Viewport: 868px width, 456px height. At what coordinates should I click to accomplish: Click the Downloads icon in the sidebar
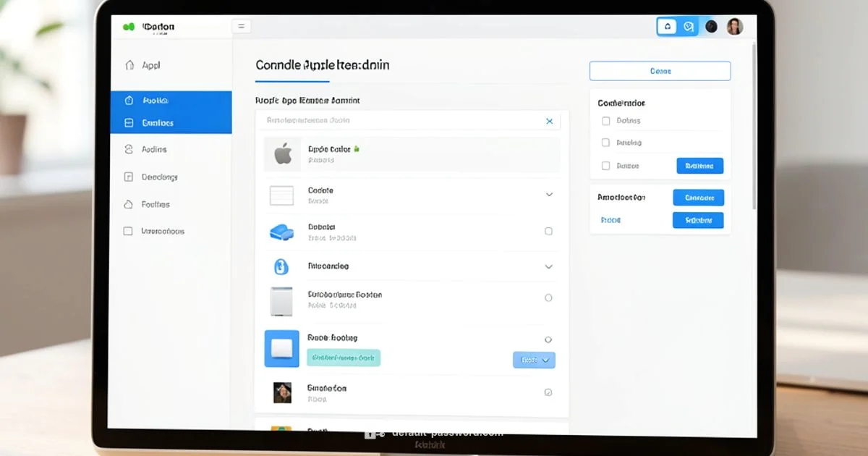point(130,177)
